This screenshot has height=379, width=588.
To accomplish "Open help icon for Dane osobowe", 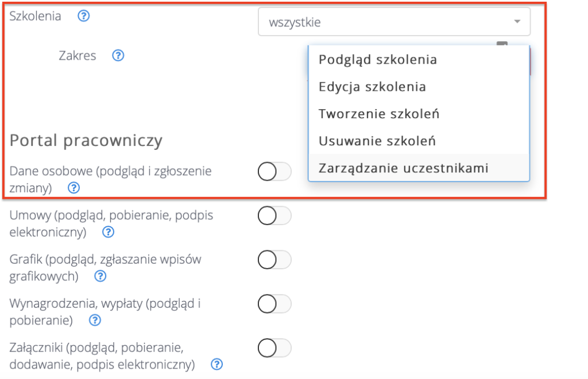I will pyautogui.click(x=73, y=188).
